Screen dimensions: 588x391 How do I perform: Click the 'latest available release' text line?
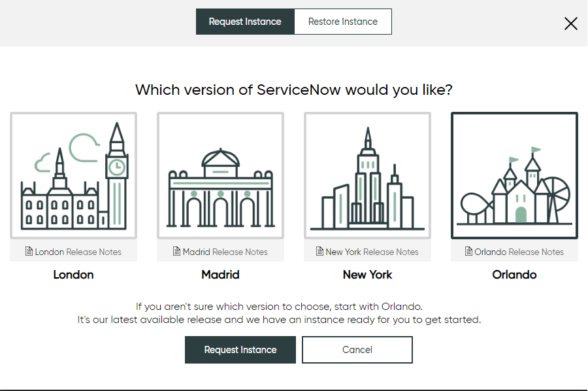(279, 320)
